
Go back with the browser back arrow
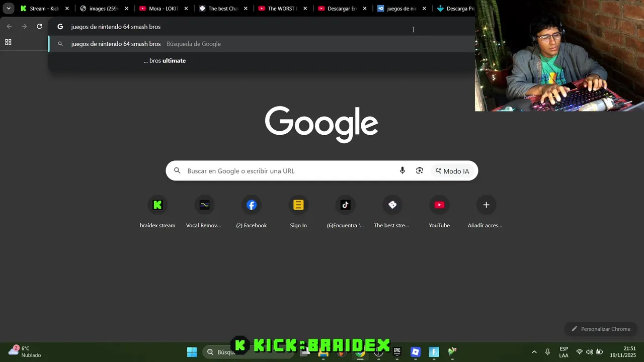(9, 27)
